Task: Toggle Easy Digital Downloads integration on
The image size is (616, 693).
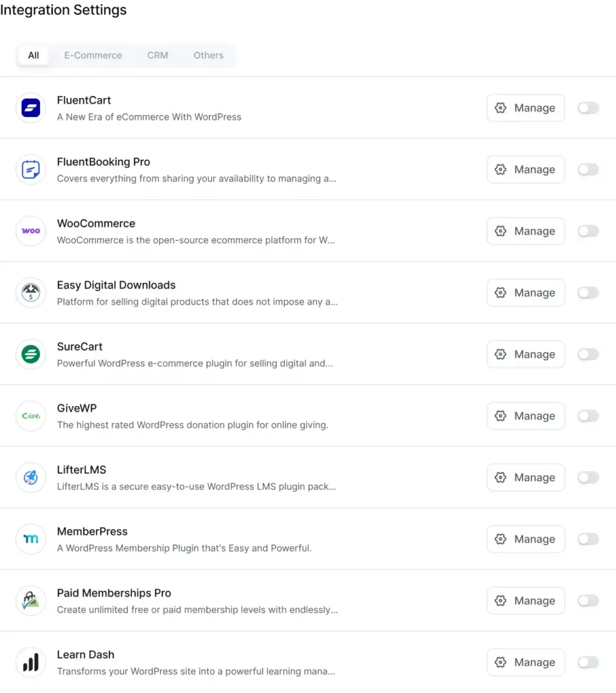Action: point(588,292)
